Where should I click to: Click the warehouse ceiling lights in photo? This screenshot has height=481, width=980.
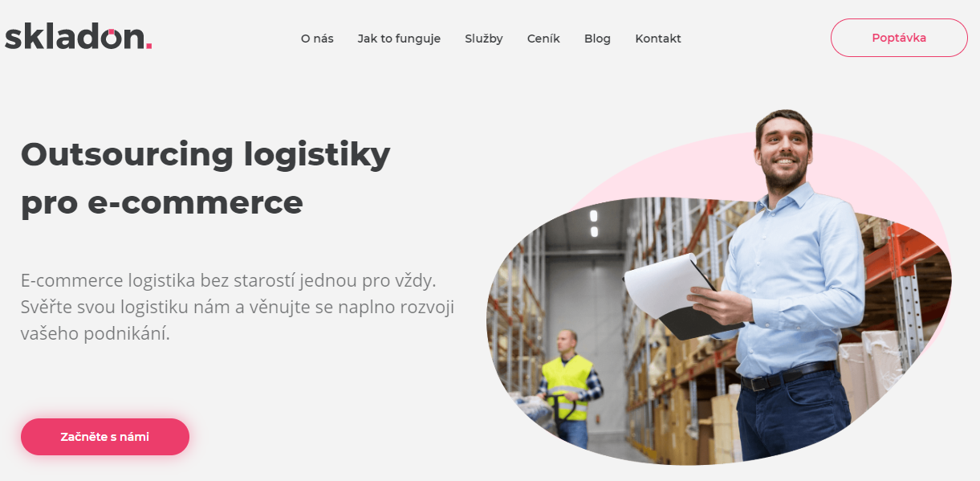594,223
